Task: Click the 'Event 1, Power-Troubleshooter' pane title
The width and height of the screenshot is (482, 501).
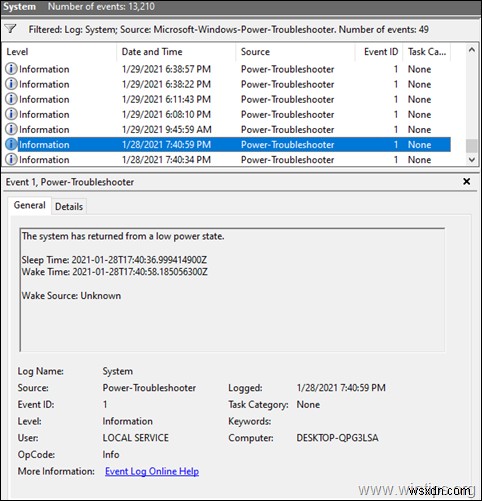Action: (x=70, y=182)
